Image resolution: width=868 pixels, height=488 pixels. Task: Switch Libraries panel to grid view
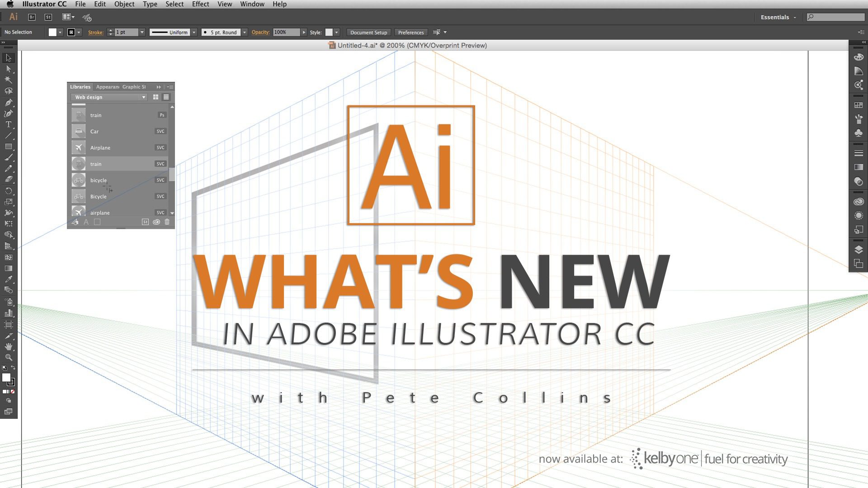tap(156, 97)
